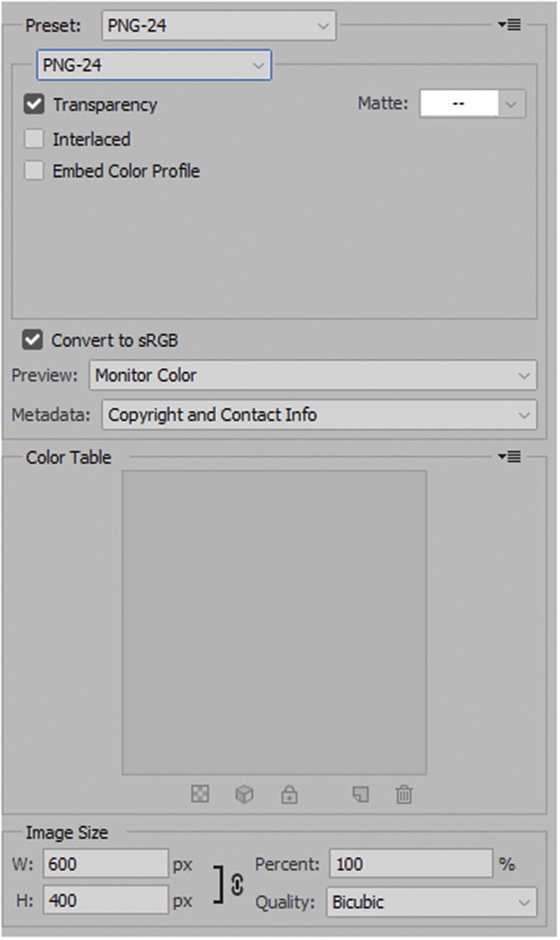
Task: Click the image width input field
Action: pos(105,864)
